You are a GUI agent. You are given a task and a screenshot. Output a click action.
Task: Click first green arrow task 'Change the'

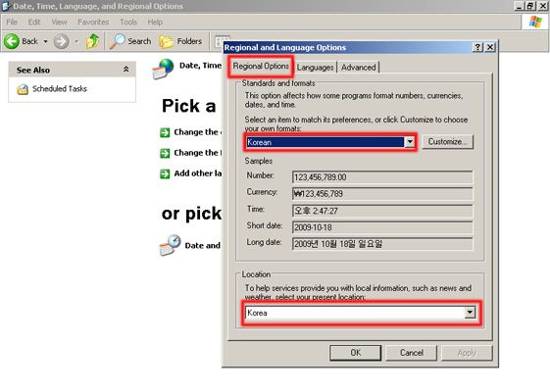click(165, 132)
